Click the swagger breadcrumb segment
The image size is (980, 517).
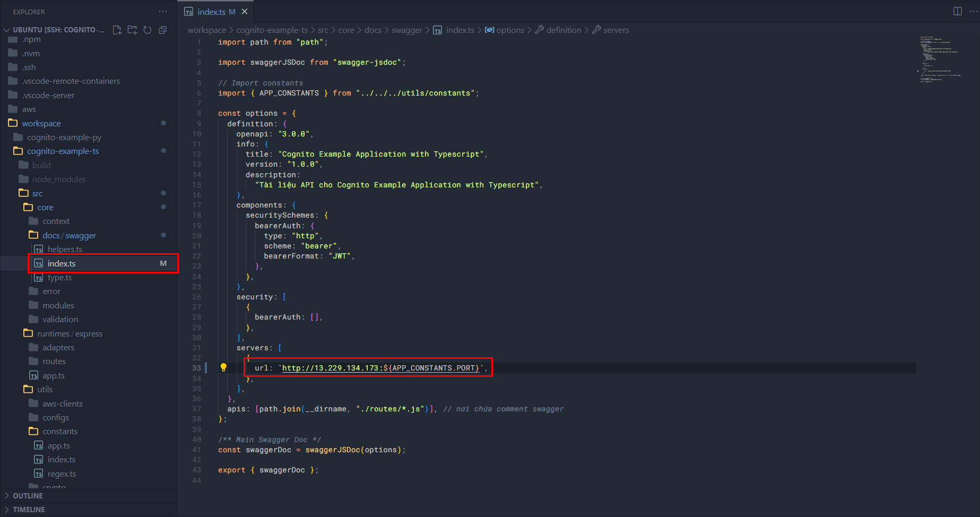pos(406,30)
